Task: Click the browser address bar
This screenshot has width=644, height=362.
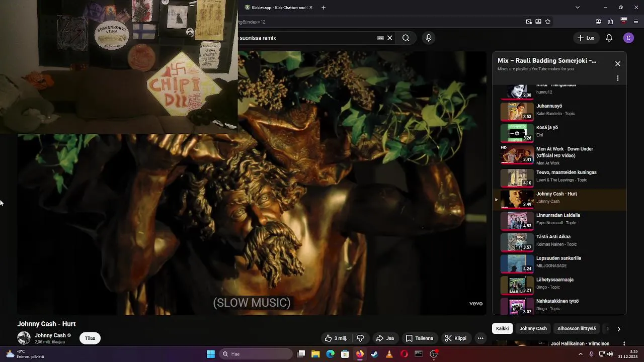Action: tap(382, 22)
